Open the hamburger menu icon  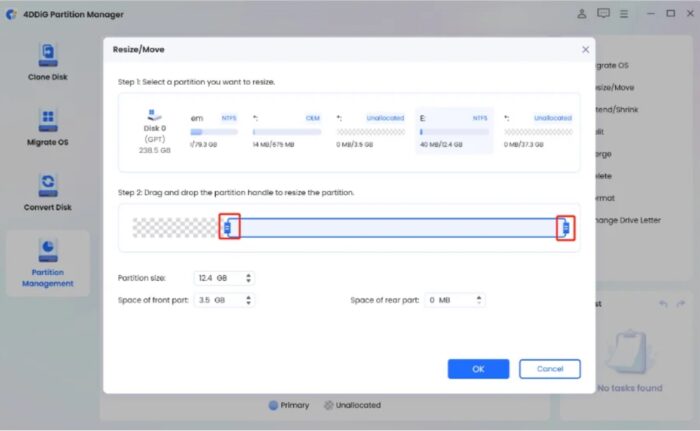[x=624, y=14]
